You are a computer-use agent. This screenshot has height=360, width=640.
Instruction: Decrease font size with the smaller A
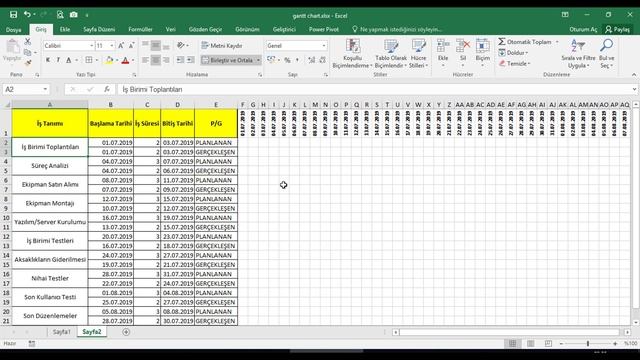pyautogui.click(x=131, y=46)
